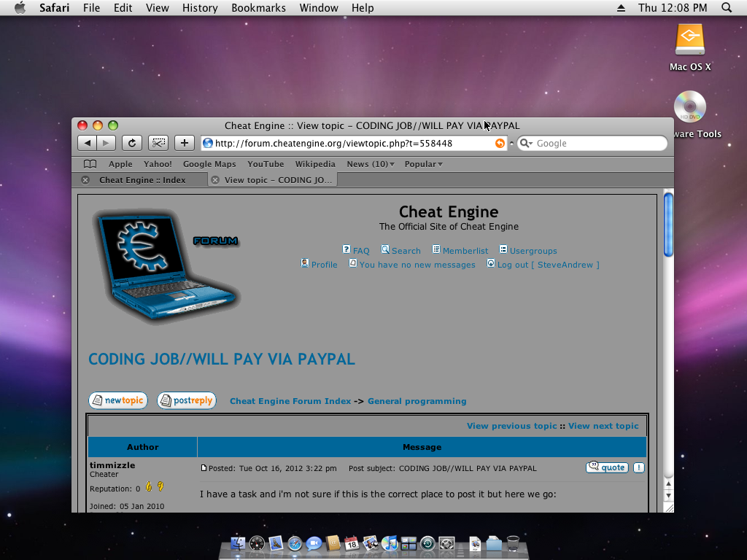Click the Log out icon
Screen dimensions: 747x560
(490, 264)
